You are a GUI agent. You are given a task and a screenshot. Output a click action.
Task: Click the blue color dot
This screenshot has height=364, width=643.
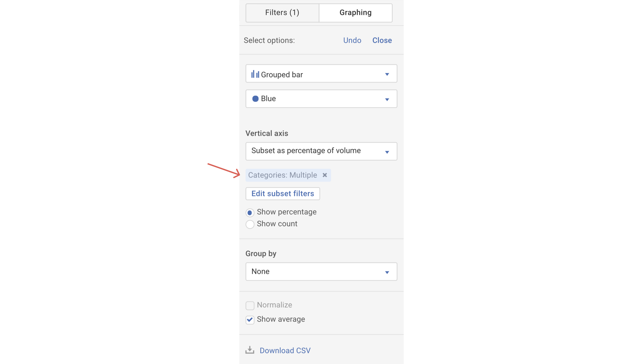255,99
